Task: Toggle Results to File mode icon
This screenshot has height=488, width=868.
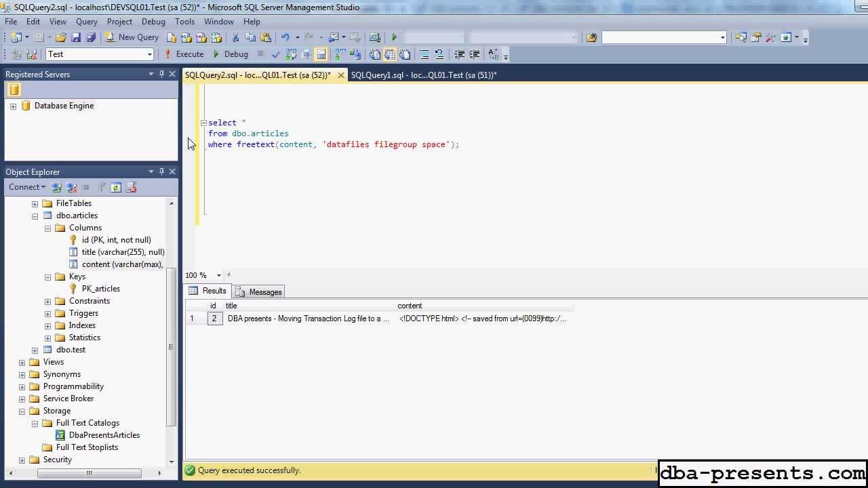Action: [405, 54]
